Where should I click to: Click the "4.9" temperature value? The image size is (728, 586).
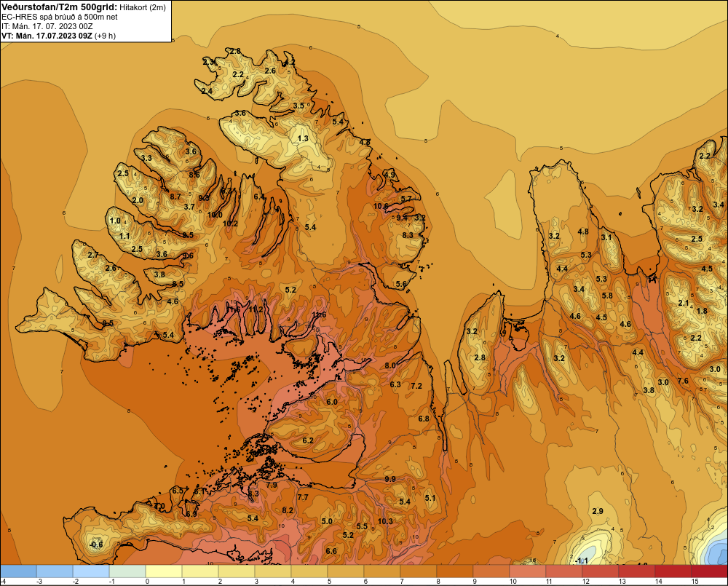[389, 175]
